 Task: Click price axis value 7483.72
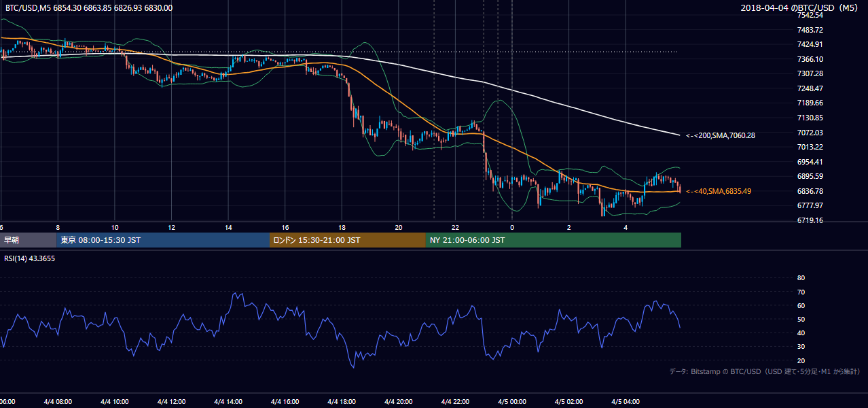[x=810, y=30]
